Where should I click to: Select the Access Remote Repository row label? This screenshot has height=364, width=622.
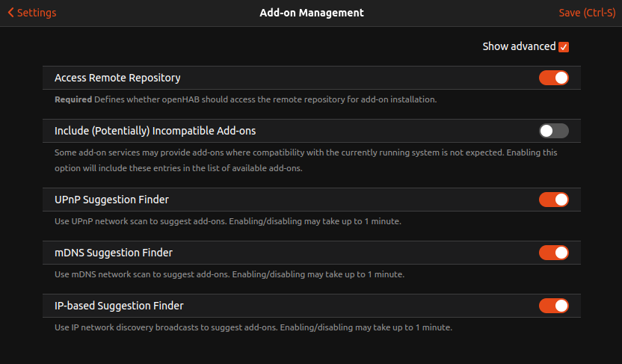tap(117, 78)
